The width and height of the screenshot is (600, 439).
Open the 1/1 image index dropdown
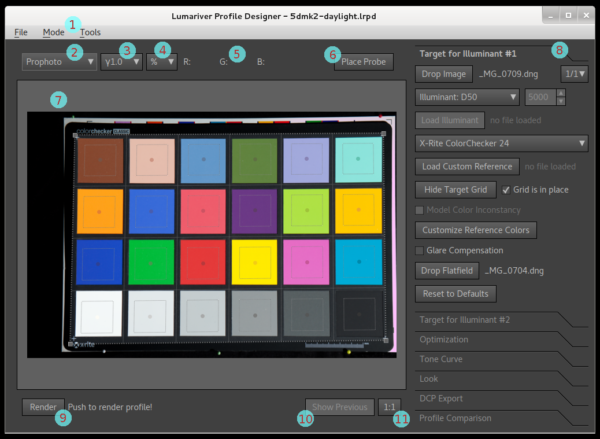(574, 74)
